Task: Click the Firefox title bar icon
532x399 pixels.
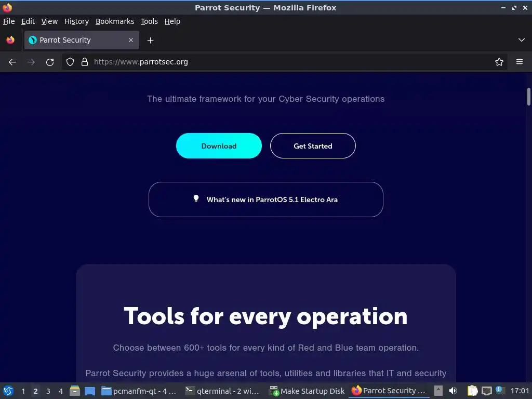Action: pos(7,7)
